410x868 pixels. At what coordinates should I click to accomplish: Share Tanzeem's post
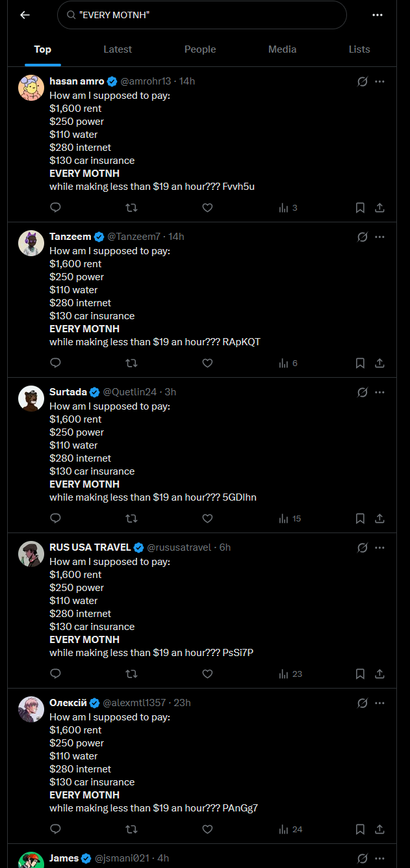click(x=380, y=363)
